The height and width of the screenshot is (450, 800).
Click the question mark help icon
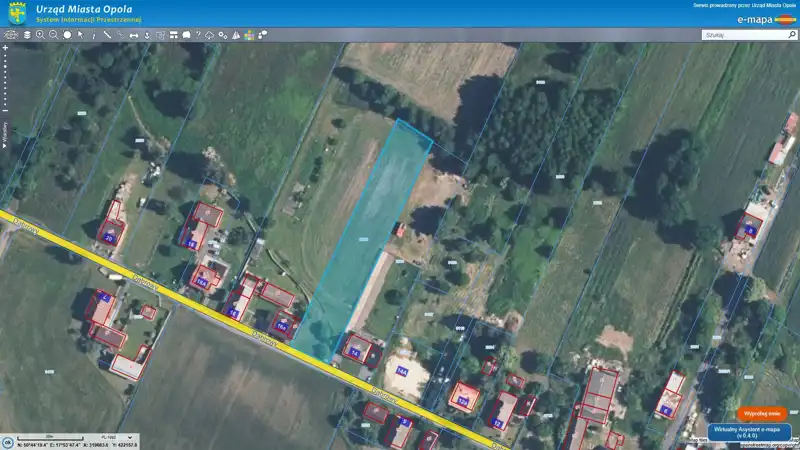[x=198, y=35]
